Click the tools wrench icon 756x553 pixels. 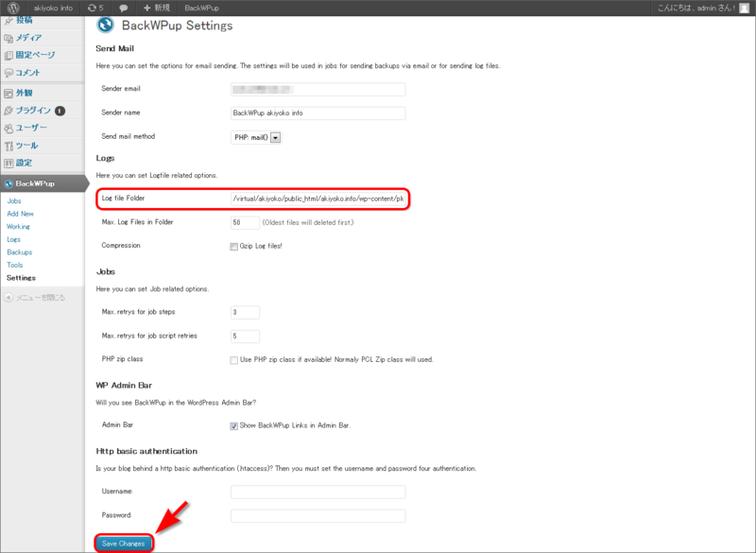coord(9,147)
